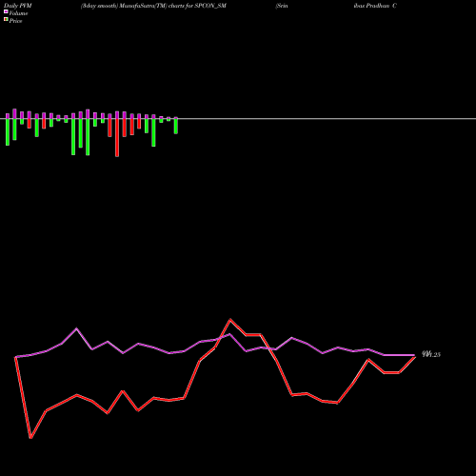Click the 'Pradhan' company name text at the top

[x=378, y=6]
